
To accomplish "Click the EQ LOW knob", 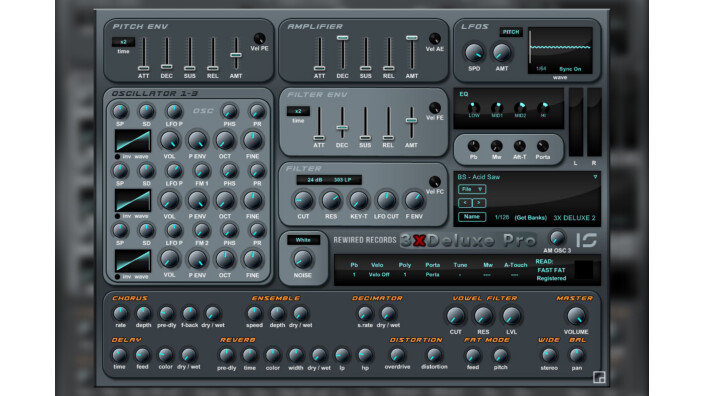I will pyautogui.click(x=474, y=107).
